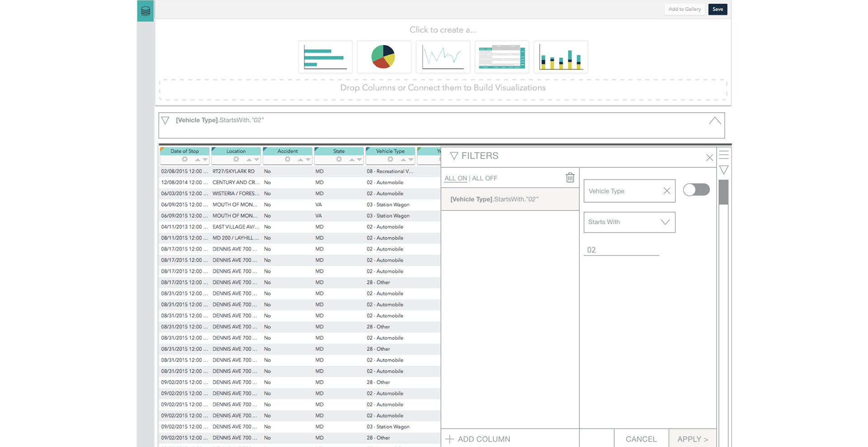Open State column settings gear
Screen dimensions: 868x447
pyautogui.click(x=339, y=159)
